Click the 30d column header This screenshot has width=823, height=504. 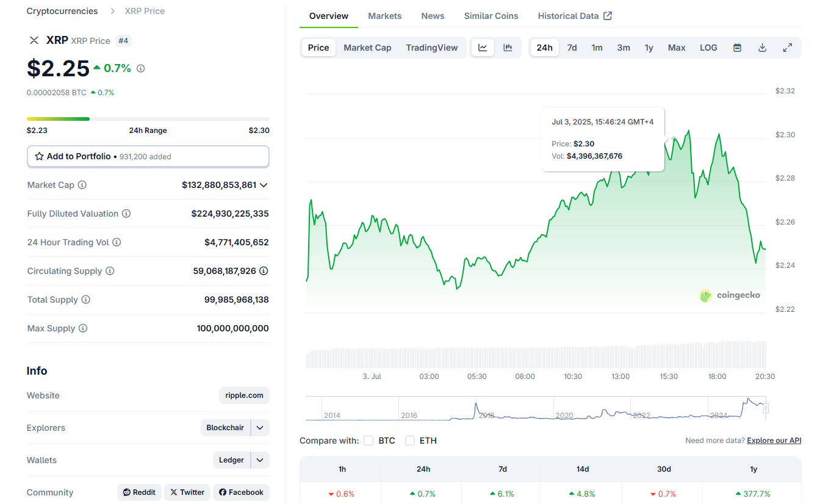pos(664,469)
